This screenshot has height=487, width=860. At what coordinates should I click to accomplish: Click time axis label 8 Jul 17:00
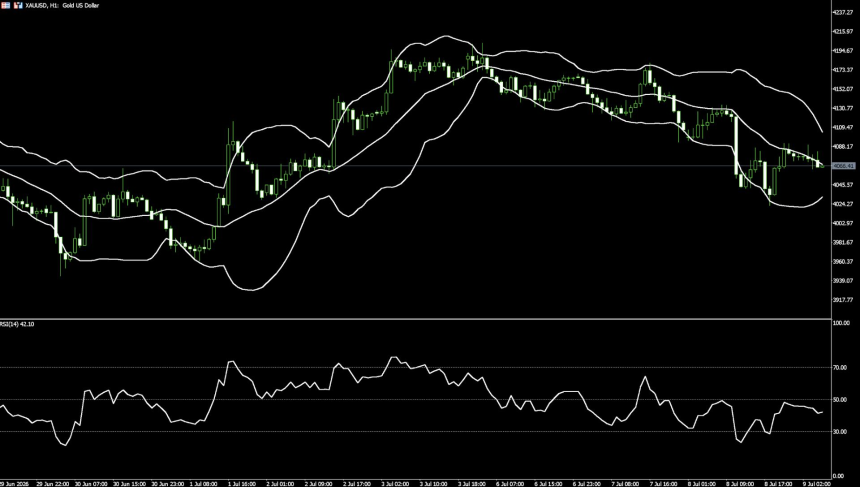point(779,484)
